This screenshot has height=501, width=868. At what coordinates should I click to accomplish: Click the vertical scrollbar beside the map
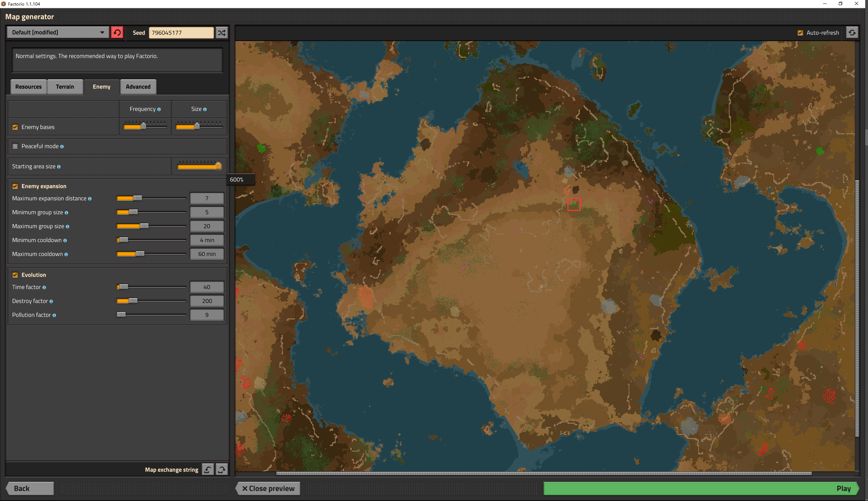(857, 309)
